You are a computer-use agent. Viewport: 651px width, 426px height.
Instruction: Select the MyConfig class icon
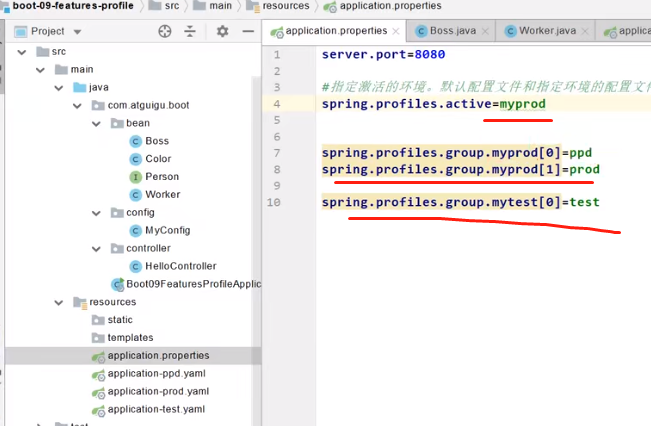click(x=135, y=230)
